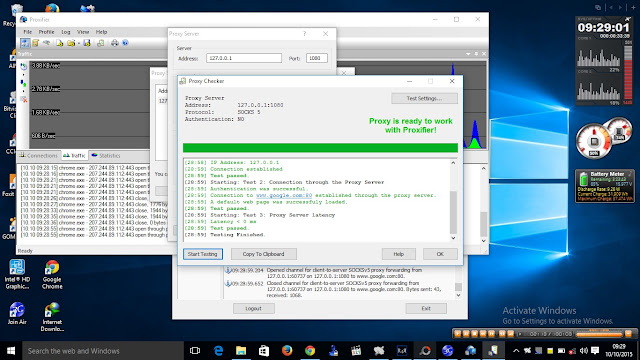Click 'Proxy is ready to work with Proxifier!' text
Viewport: 640px width, 360px height.
(411, 126)
